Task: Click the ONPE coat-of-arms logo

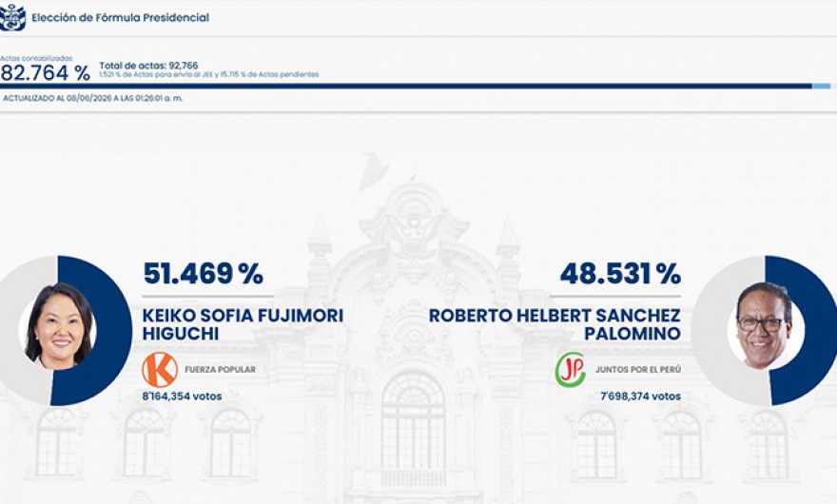Action: tap(12, 17)
